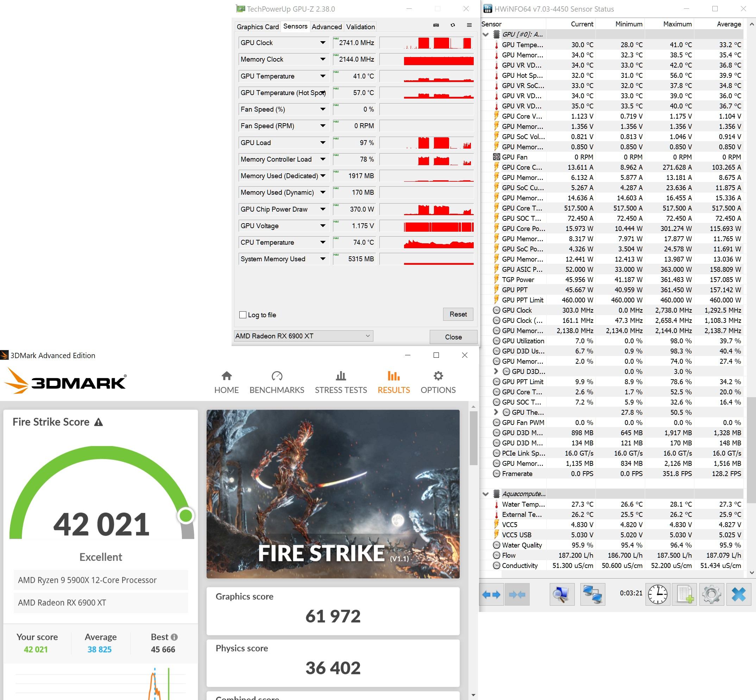Expand GPU D3D sub-group in HWiNFO
This screenshot has width=756, height=700.
496,371
